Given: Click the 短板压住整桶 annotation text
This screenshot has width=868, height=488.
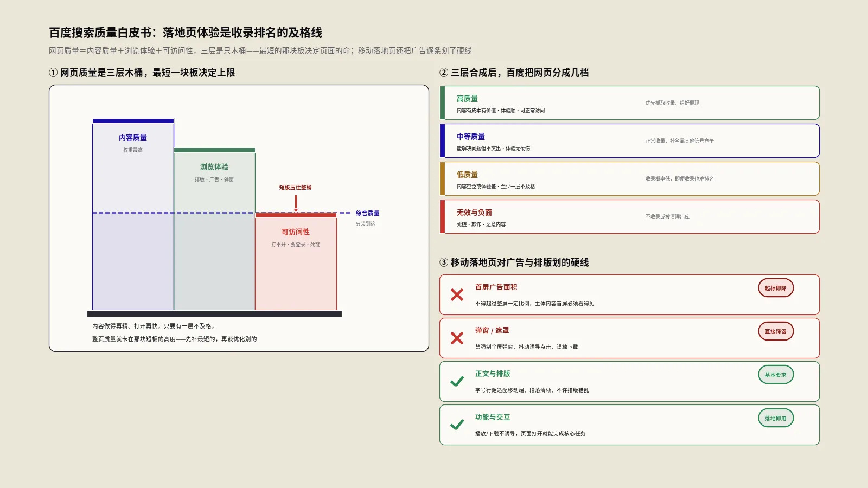Looking at the screenshot, I should coord(296,188).
